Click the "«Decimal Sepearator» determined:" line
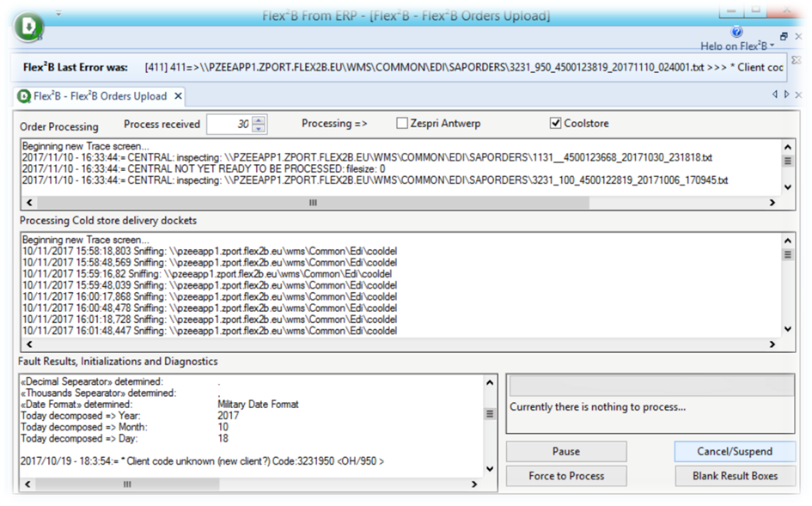Viewport: 812px width, 506px height. pyautogui.click(x=92, y=381)
